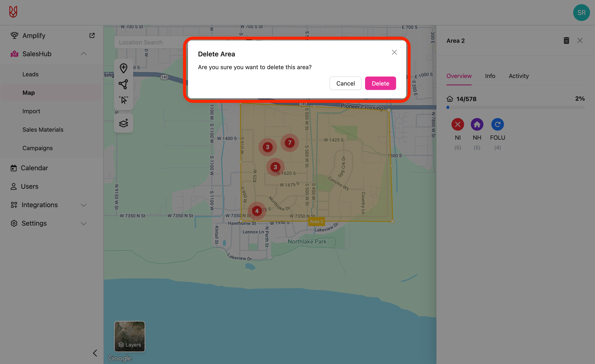This screenshot has height=364, width=595.
Task: Confirm with the pink Delete button
Action: [380, 83]
